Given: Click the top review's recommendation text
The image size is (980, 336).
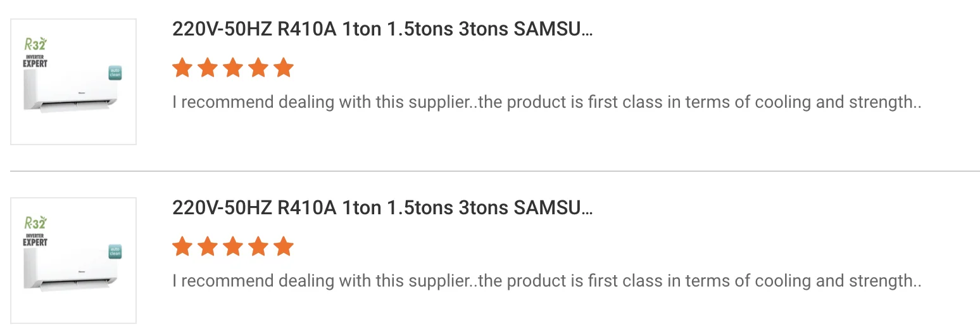Looking at the screenshot, I should (546, 102).
